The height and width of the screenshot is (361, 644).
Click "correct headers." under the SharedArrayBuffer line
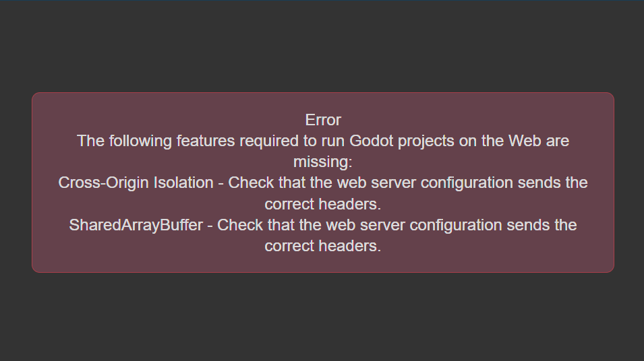pos(323,246)
